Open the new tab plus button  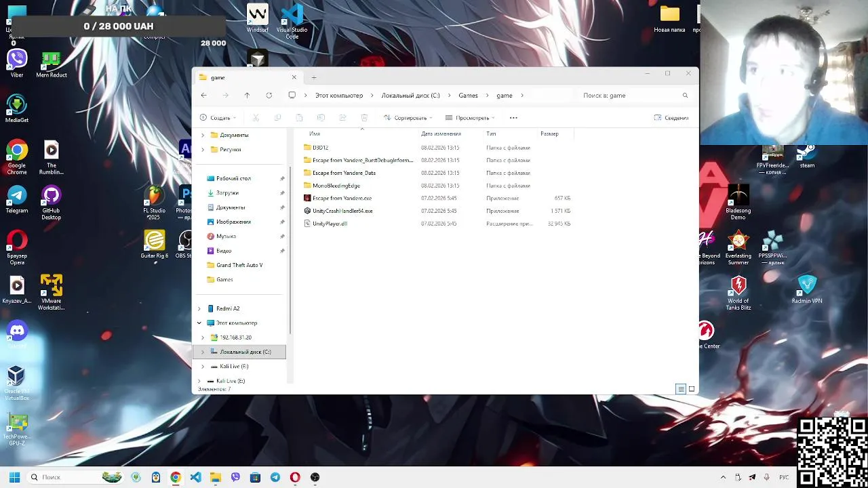click(x=313, y=77)
